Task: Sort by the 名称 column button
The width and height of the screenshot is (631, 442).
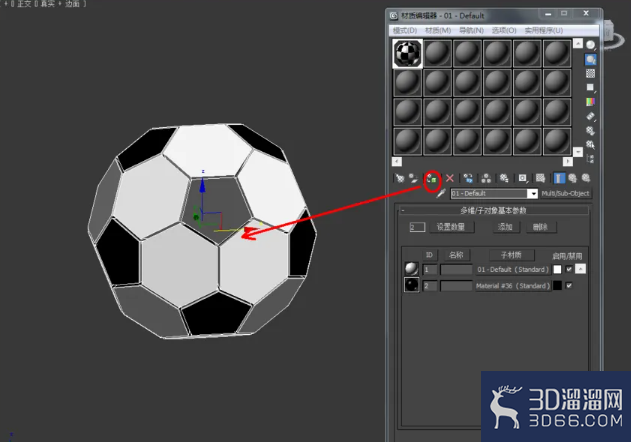Action: [x=456, y=255]
